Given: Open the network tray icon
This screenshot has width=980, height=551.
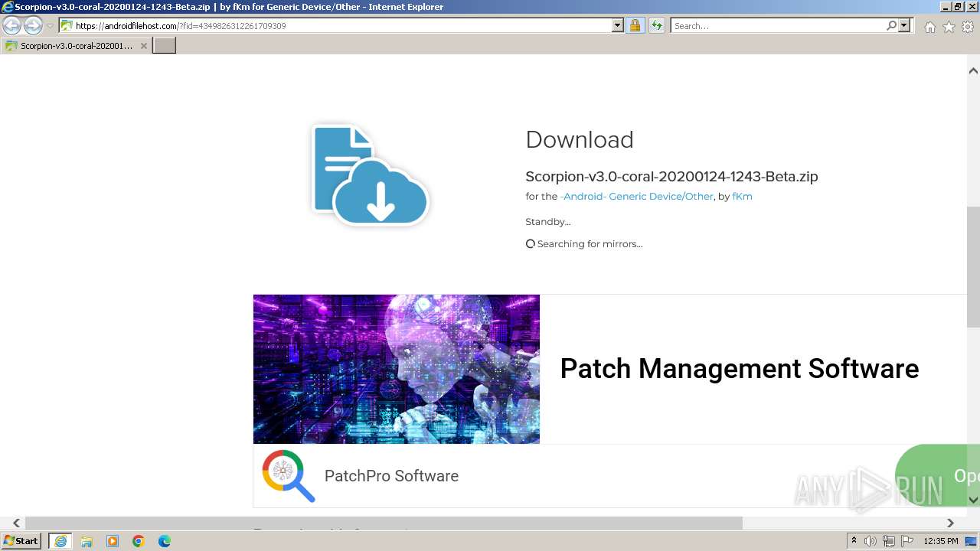Looking at the screenshot, I should (x=889, y=541).
